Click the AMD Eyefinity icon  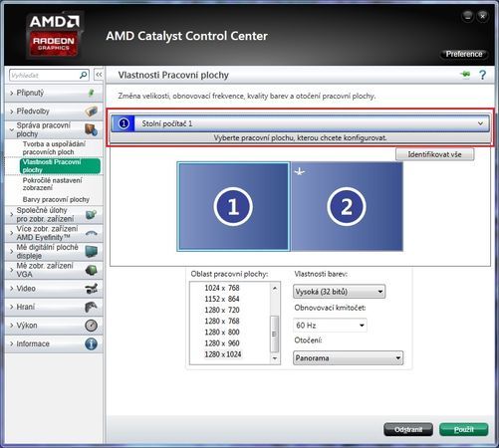(x=92, y=233)
